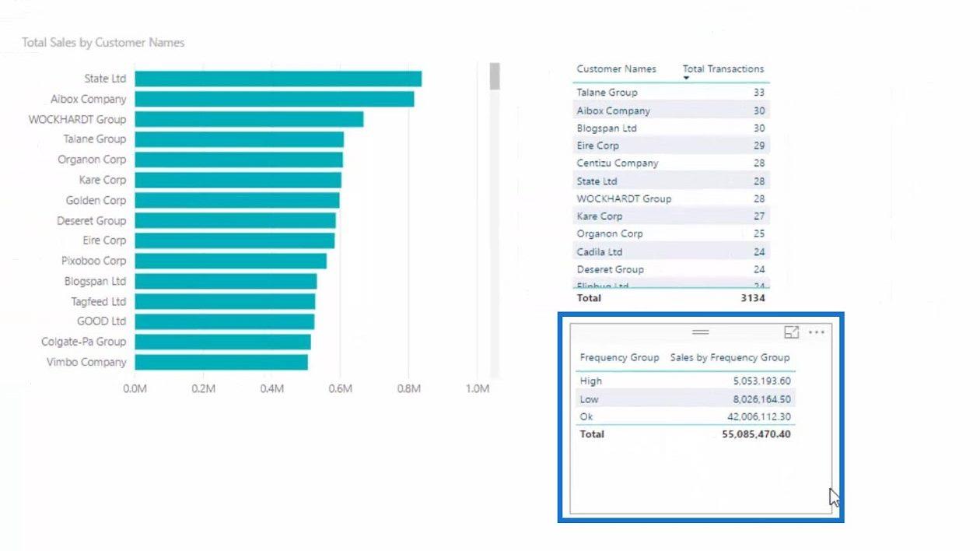Open focus mode on Frequency Group table

click(x=791, y=332)
